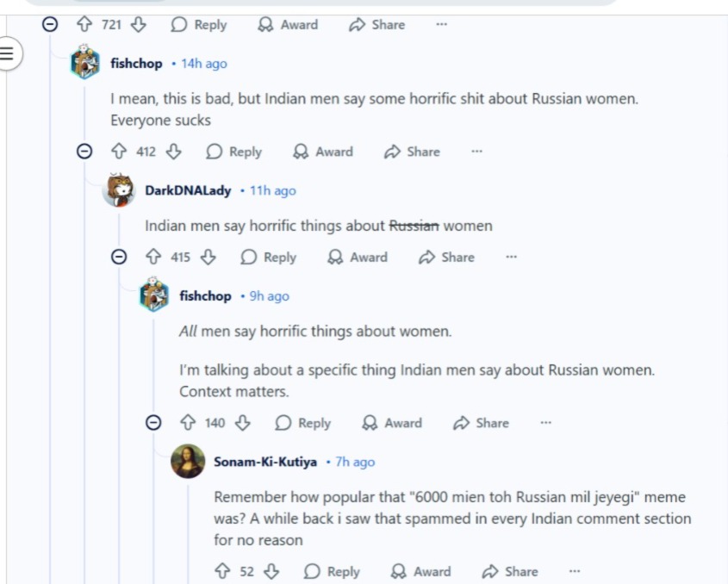The width and height of the screenshot is (728, 584).
Task: Reply to Sonam-Ki-Kutiya's comment
Action: pyautogui.click(x=332, y=571)
